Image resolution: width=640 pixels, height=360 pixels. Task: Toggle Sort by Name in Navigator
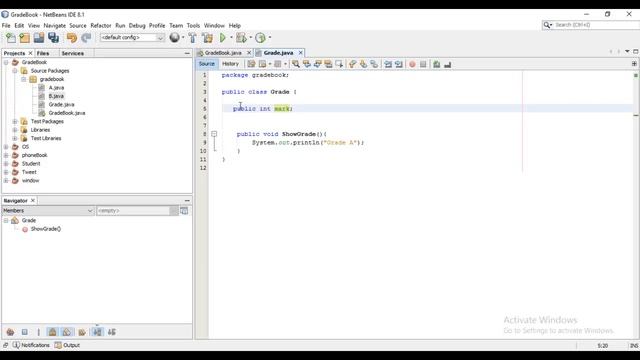coord(98,332)
